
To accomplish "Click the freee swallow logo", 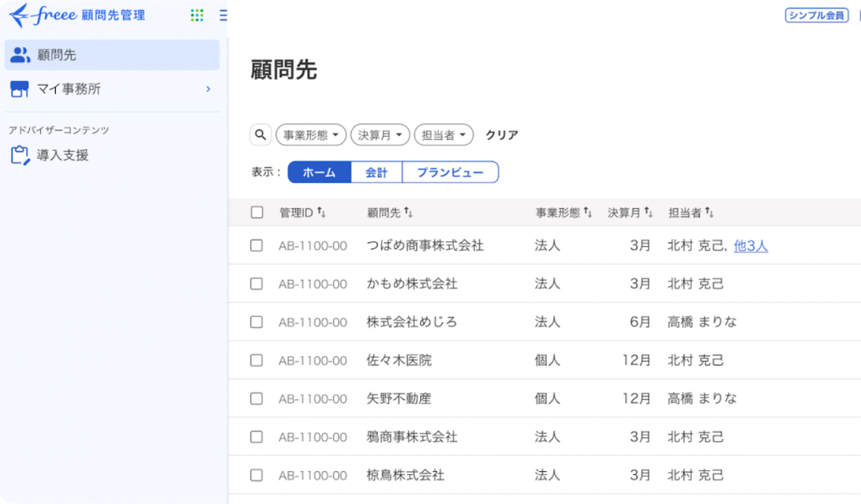I will pos(19,15).
